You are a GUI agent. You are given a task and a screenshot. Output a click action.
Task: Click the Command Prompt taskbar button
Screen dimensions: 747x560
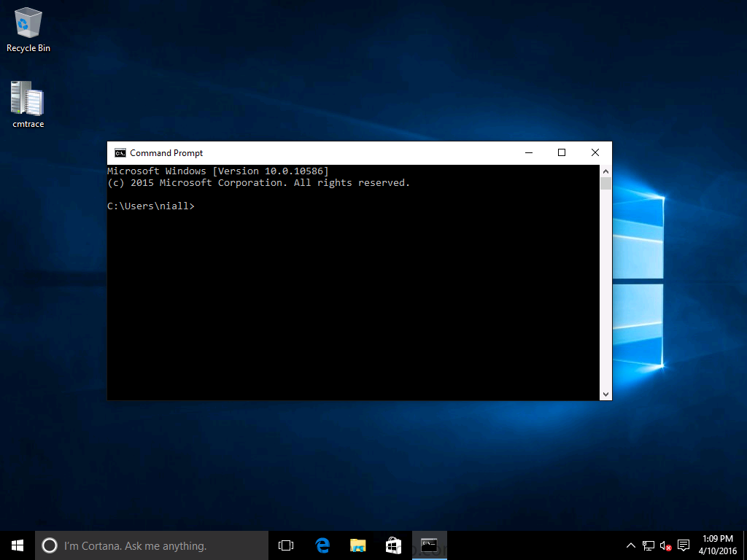pyautogui.click(x=429, y=545)
